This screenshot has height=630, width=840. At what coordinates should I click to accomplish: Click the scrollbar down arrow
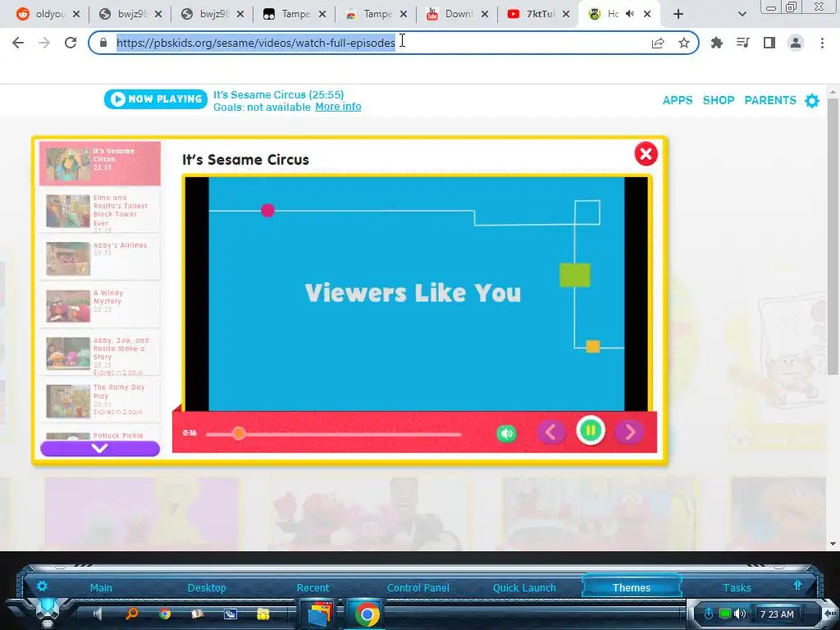pyautogui.click(x=833, y=544)
